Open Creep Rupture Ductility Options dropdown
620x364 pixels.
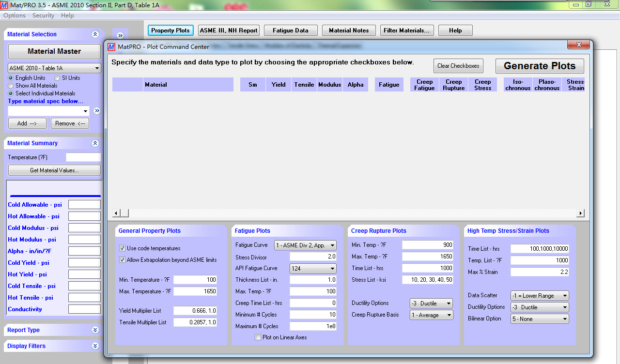(x=431, y=303)
